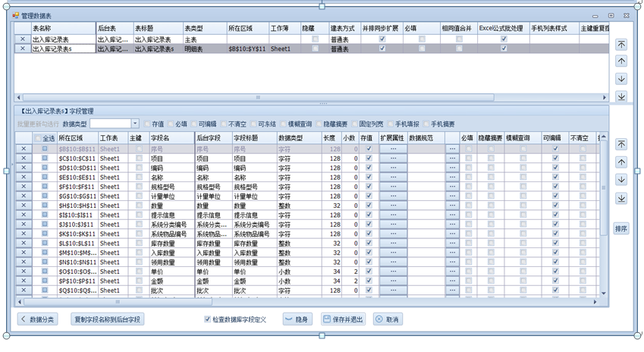
Task: Delete the first 出入库记录表 row with X
Action: (x=22, y=39)
